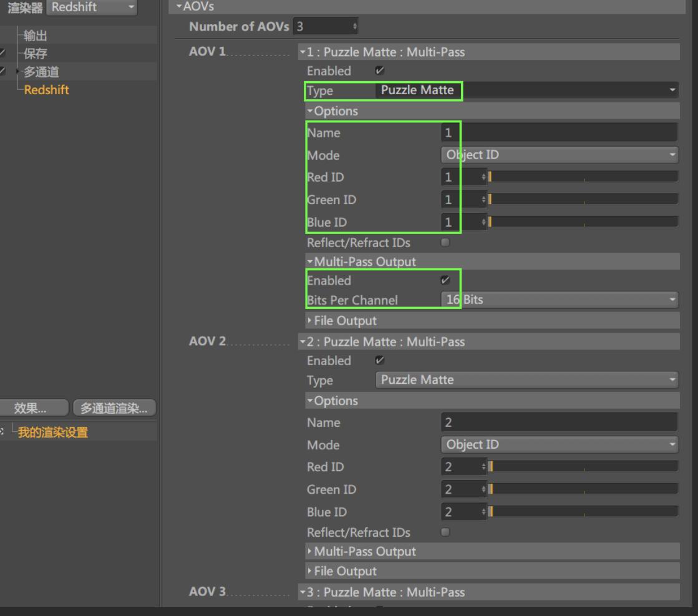Toggle the AOV 1 Enabled checkbox
698x616 pixels.
(379, 71)
